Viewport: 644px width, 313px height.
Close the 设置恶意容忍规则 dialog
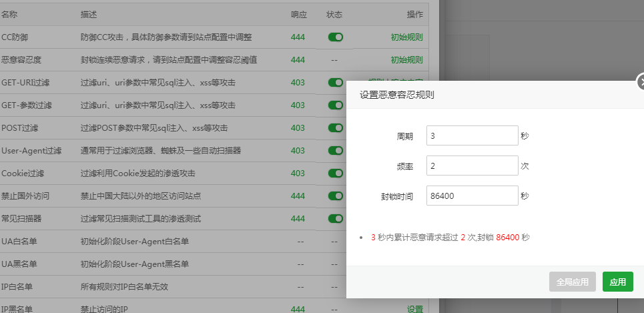(641, 82)
